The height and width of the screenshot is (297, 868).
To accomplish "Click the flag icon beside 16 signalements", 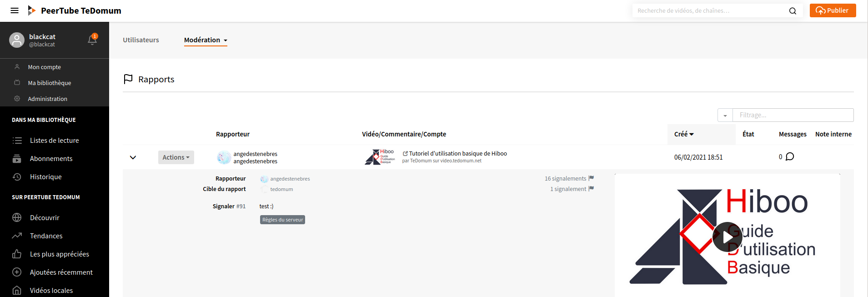I will click(591, 178).
